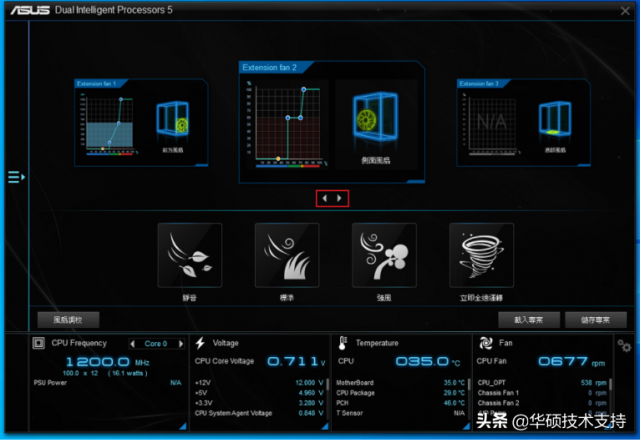Select the Silent leaf fan mode icon
The image size is (640, 443).
(190, 255)
